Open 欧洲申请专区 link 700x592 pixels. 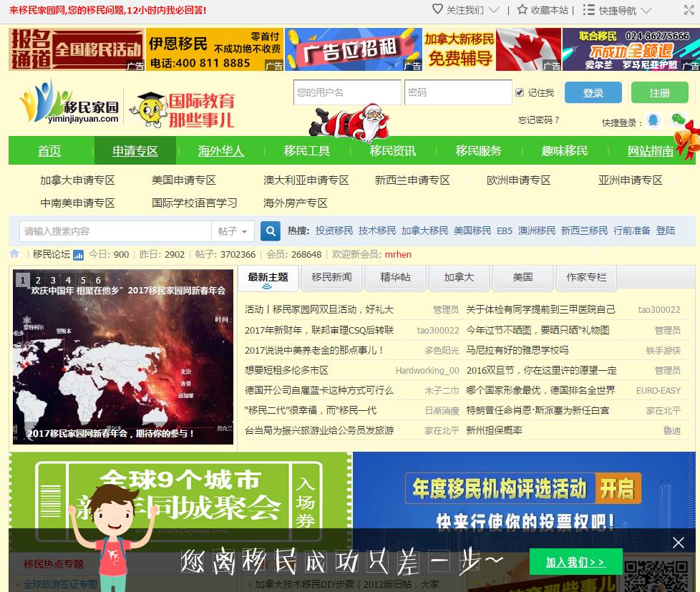tap(519, 180)
